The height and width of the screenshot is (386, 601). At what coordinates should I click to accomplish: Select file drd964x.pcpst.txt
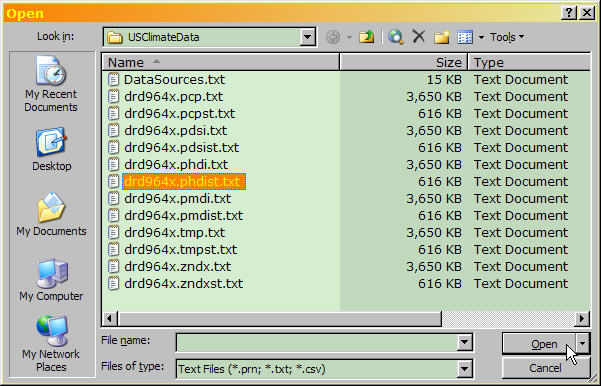click(x=180, y=113)
